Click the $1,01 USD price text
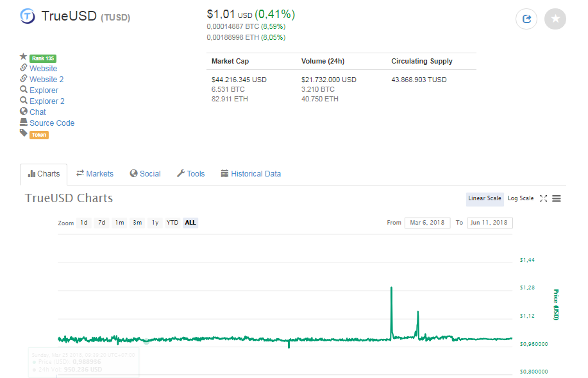Image resolution: width=588 pixels, height=378 pixels. (230, 15)
